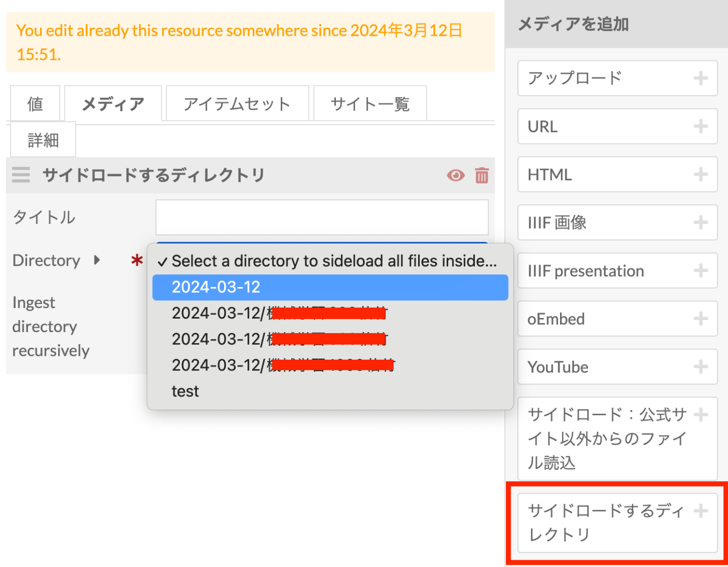728x567 pixels.
Task: Expand the Directory label arrow
Action: [97, 260]
